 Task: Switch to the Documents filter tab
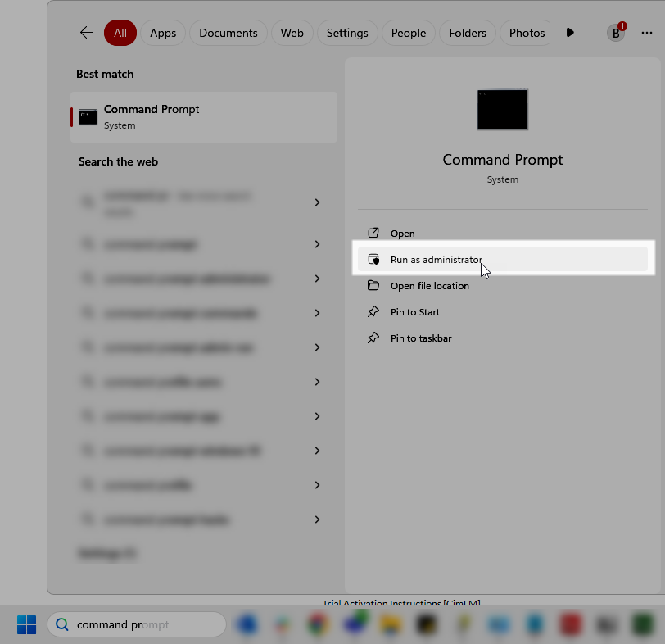[x=228, y=33]
